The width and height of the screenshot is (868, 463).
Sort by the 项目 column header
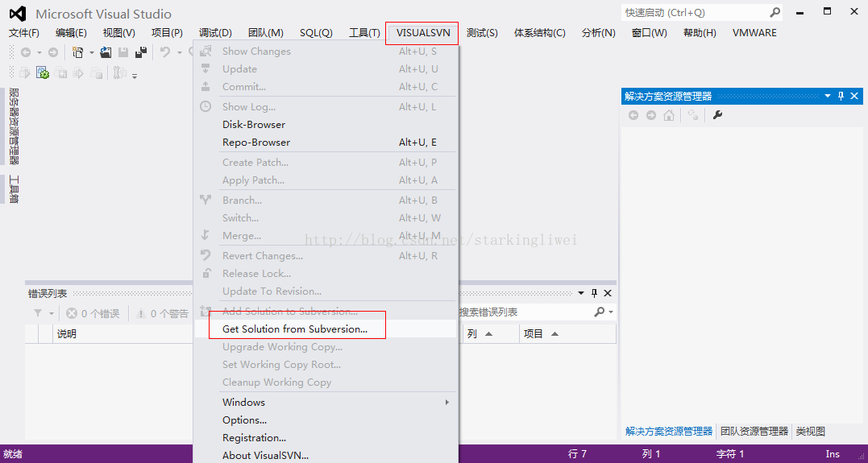(568, 334)
